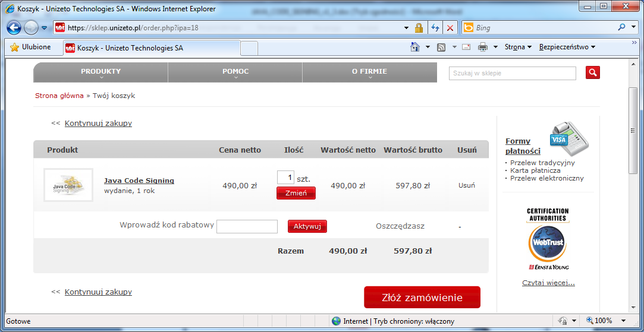Expand the RSS feeds dropdown arrow
The height and width of the screenshot is (332, 644).
coord(454,47)
